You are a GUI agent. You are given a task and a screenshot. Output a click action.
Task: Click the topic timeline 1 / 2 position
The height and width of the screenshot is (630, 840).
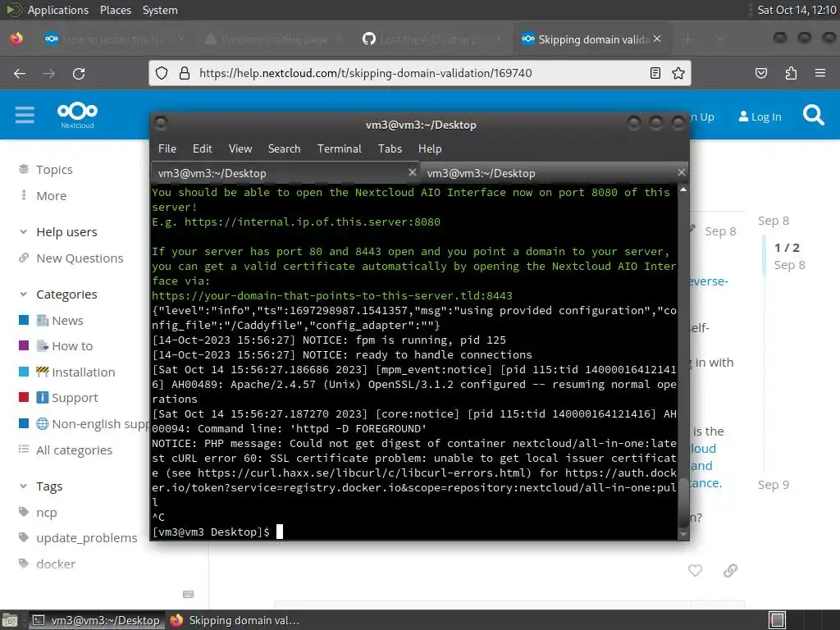coord(787,248)
